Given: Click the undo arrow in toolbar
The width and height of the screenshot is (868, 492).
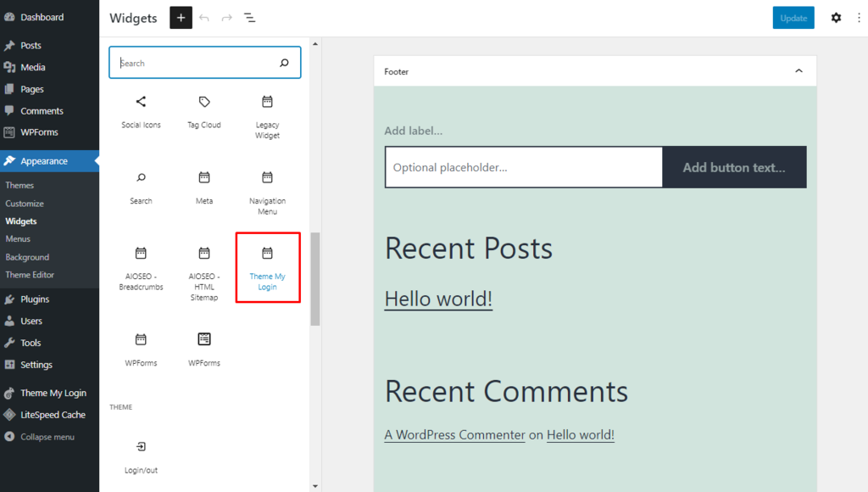Looking at the screenshot, I should (204, 18).
